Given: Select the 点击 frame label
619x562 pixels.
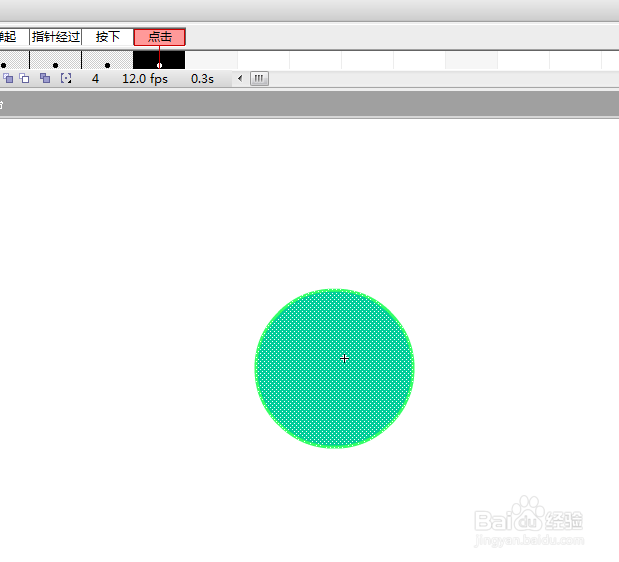Looking at the screenshot, I should point(159,37).
